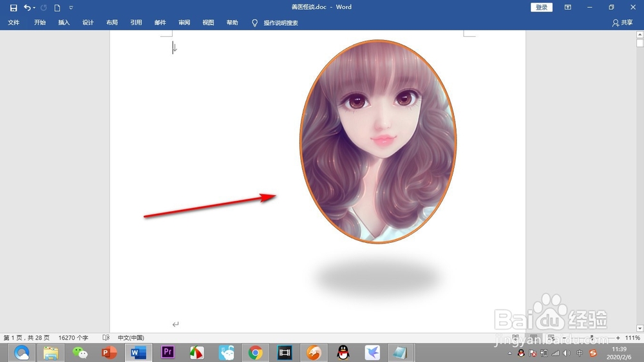644x362 pixels.
Task: Click the lightbulb Tell Me icon
Action: [254, 23]
